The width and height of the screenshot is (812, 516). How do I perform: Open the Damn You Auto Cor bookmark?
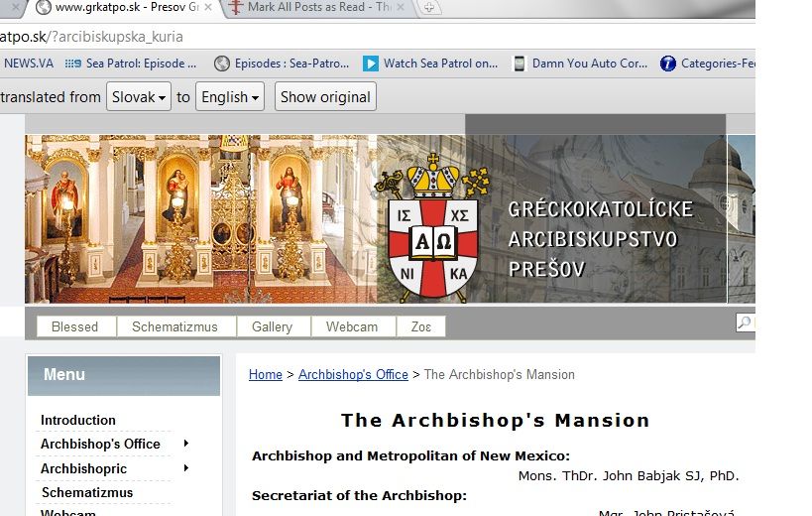pos(580,64)
